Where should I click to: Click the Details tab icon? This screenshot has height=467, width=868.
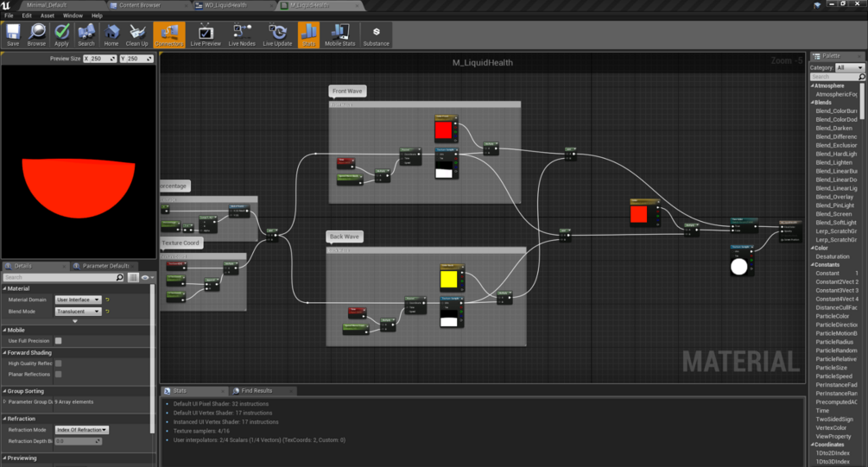9,266
